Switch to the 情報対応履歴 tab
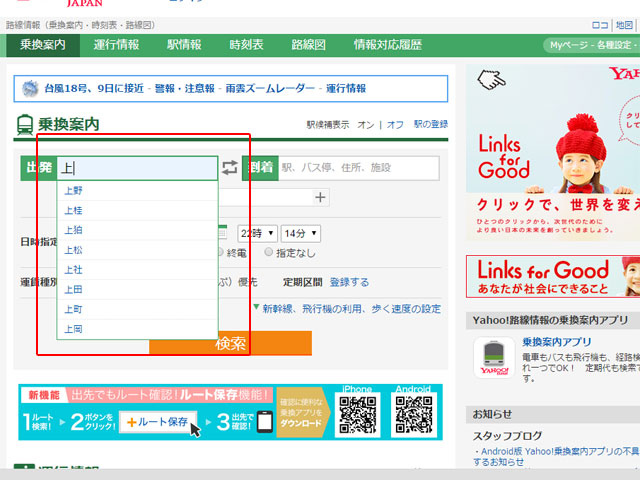This screenshot has height=480, width=640. [388, 45]
